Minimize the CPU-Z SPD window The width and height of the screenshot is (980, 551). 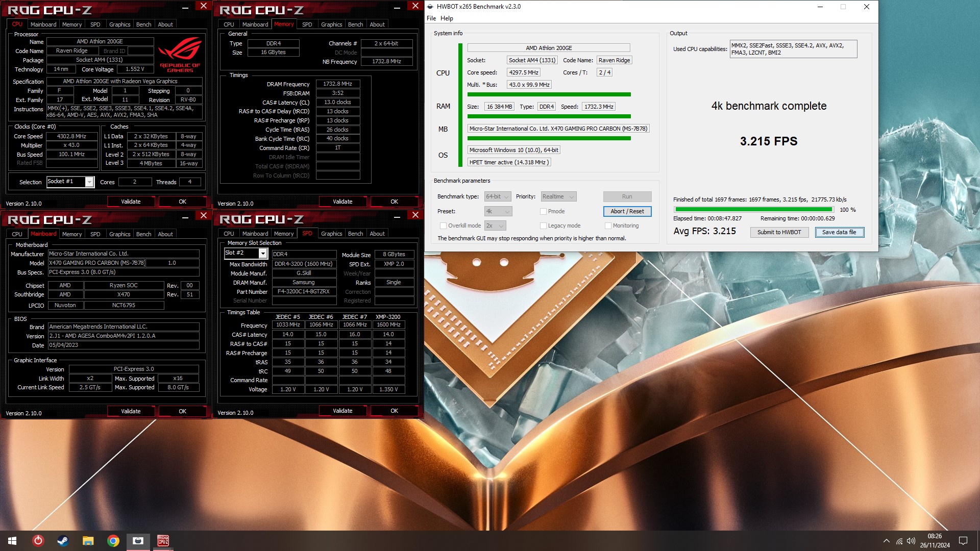[x=397, y=216]
